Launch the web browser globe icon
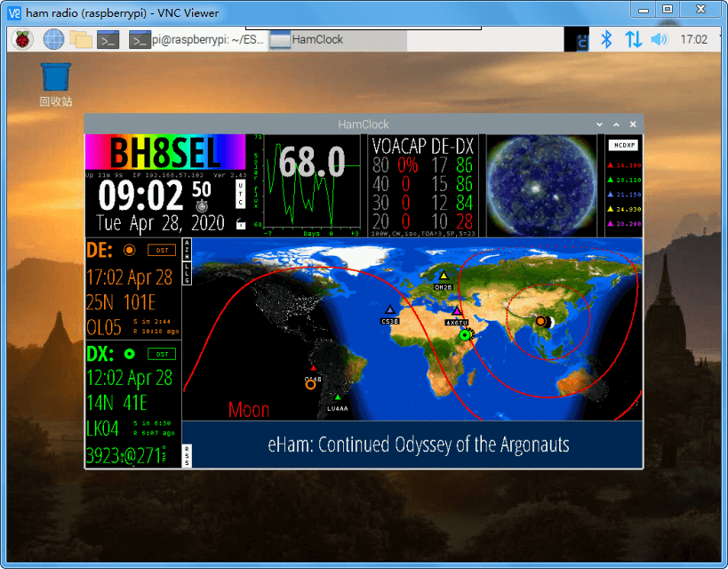This screenshot has width=728, height=569. point(53,39)
